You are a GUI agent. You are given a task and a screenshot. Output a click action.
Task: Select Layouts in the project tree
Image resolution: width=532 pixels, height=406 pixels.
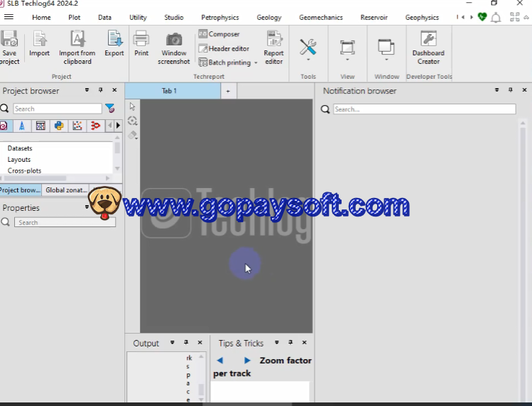click(19, 160)
